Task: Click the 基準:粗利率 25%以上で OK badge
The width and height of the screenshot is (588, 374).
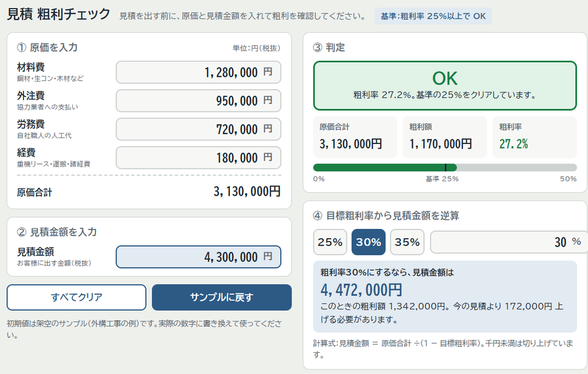Action: (x=433, y=16)
